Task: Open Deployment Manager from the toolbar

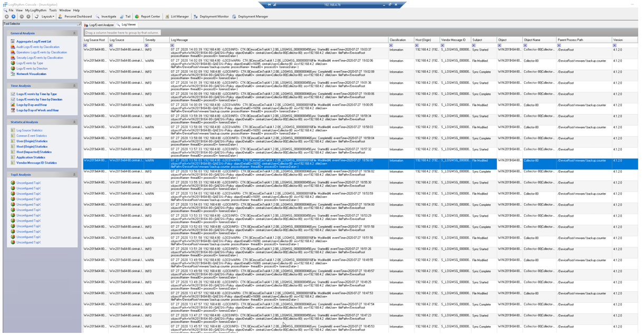Action: click(250, 16)
